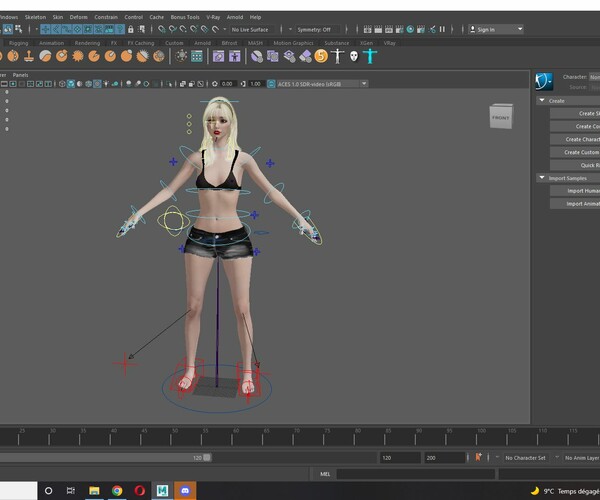Click the purple link window shelf icon
Image resolution: width=600 pixels, height=500 pixels.
218,56
